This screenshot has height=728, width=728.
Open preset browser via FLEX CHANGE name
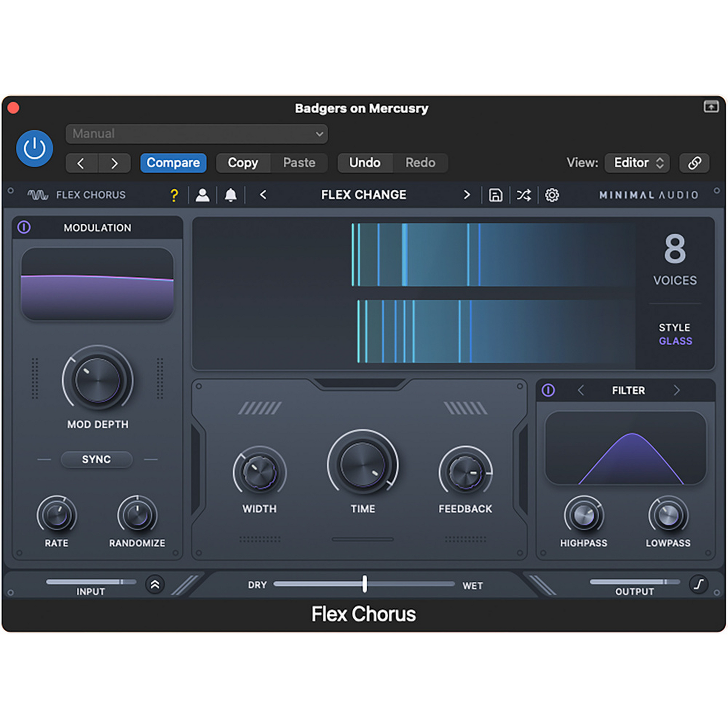coord(364,195)
